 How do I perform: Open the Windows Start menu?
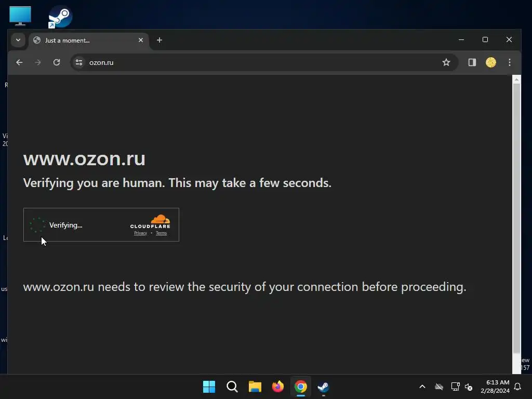coord(209,387)
